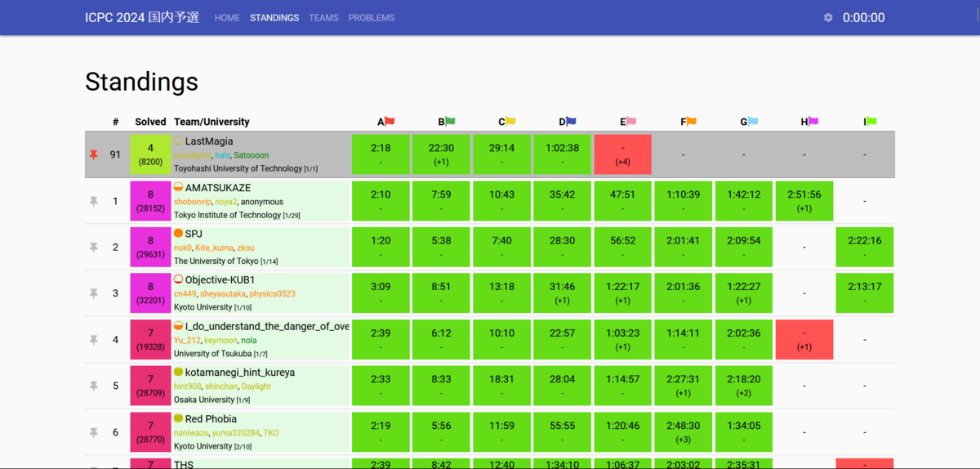
Task: Open problem E pink flag header
Action: (628, 122)
